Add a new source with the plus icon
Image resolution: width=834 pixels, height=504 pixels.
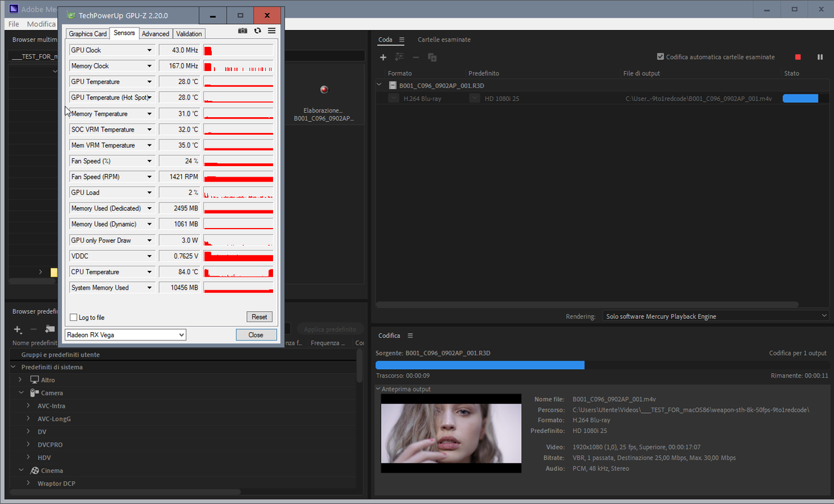click(x=383, y=57)
